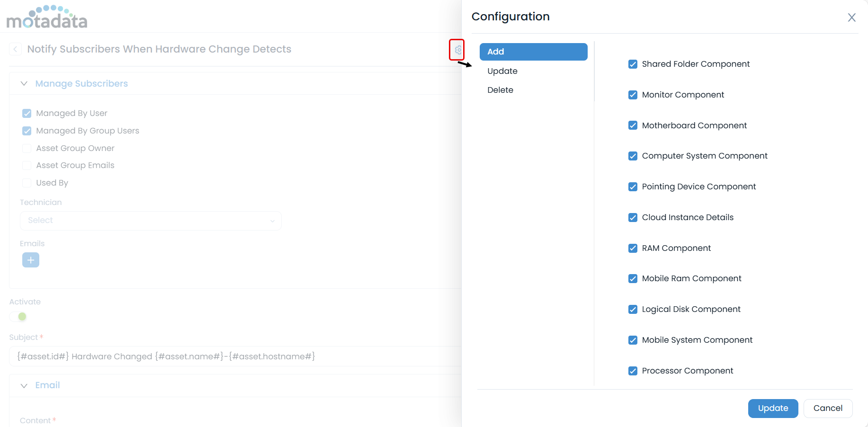
Task: Disable Cloud Instance Details
Action: tap(633, 217)
